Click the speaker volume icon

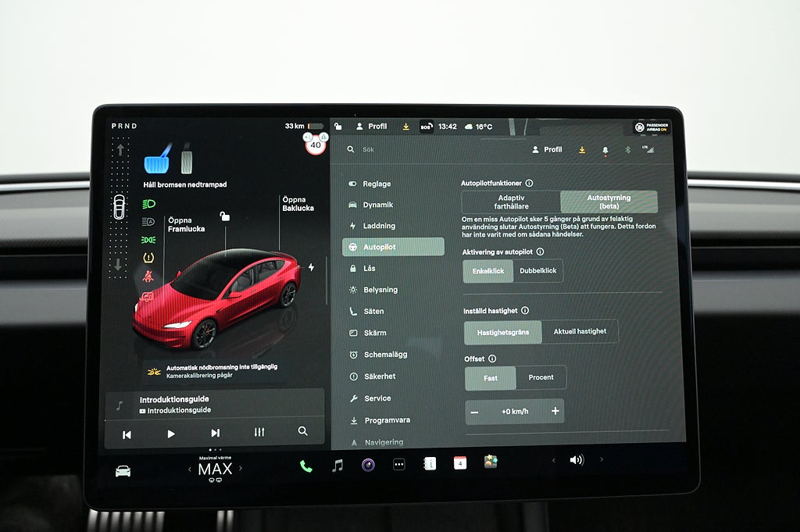click(577, 460)
